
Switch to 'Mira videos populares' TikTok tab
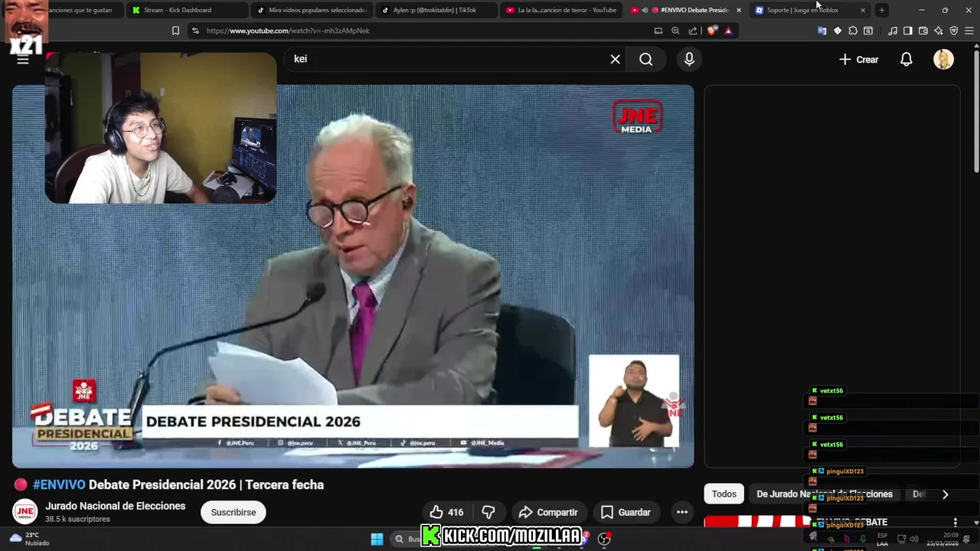point(312,10)
